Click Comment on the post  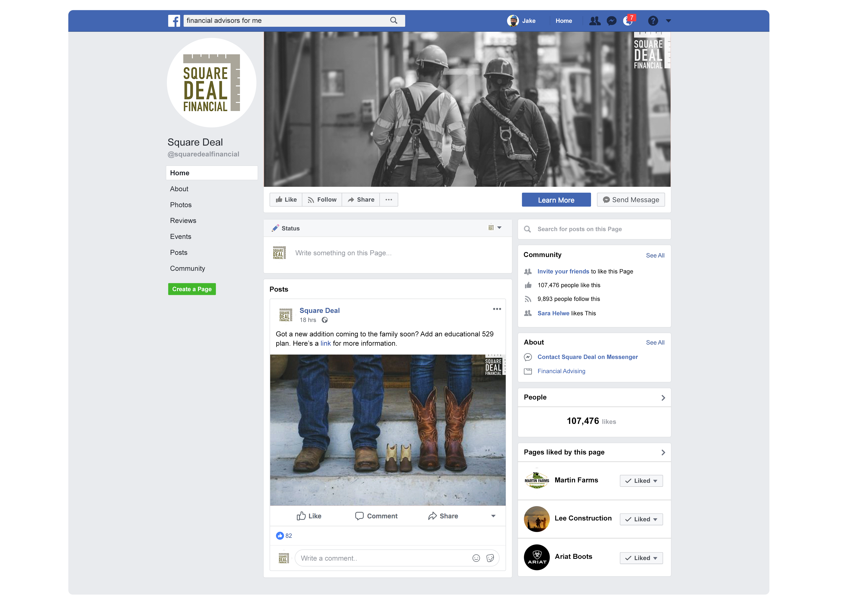coord(376,516)
